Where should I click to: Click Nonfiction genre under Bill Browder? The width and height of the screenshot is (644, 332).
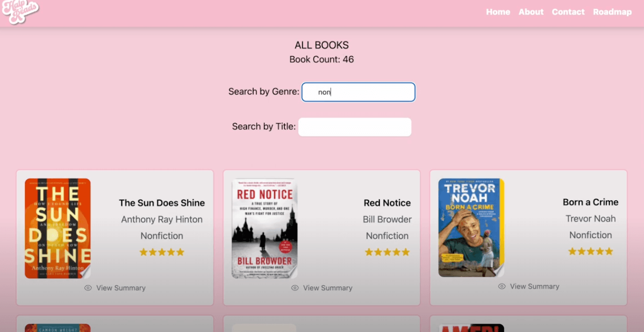click(387, 236)
